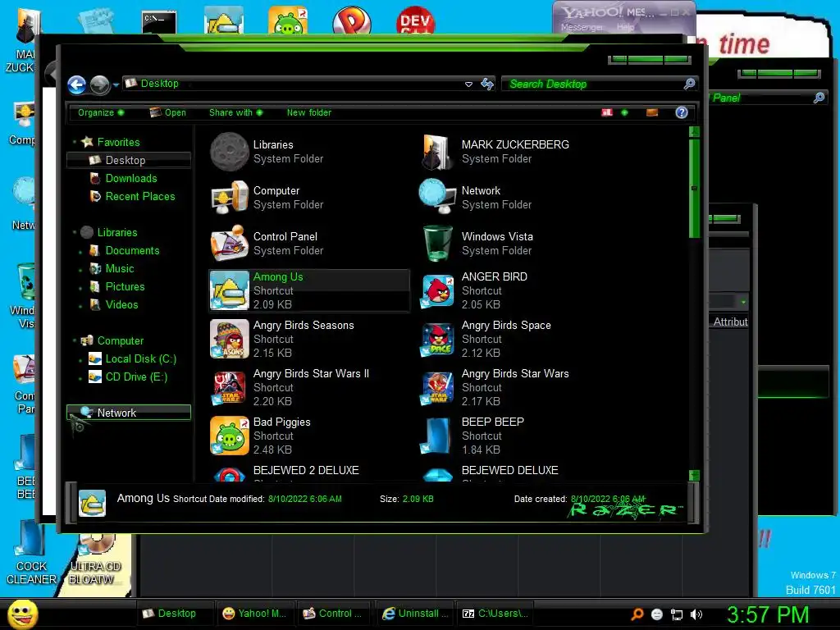
Task: Select the Libraries system folder icon
Action: click(230, 152)
